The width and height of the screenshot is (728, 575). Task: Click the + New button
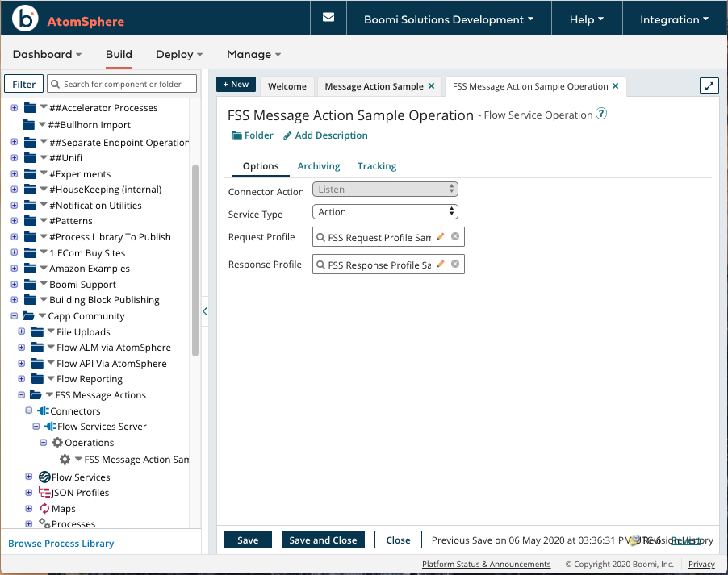236,85
